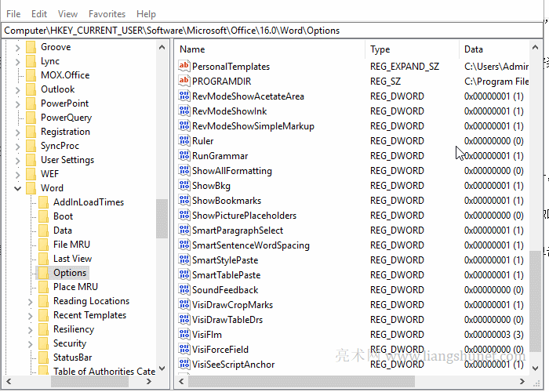This screenshot has height=392, width=549.
Task: Click the PersonalTemplates string value icon
Action: click(184, 66)
